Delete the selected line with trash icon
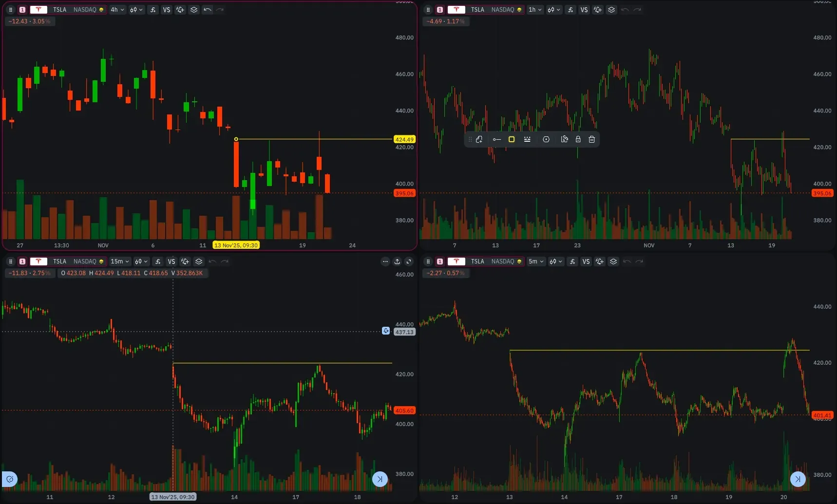This screenshot has height=504, width=837. click(591, 139)
